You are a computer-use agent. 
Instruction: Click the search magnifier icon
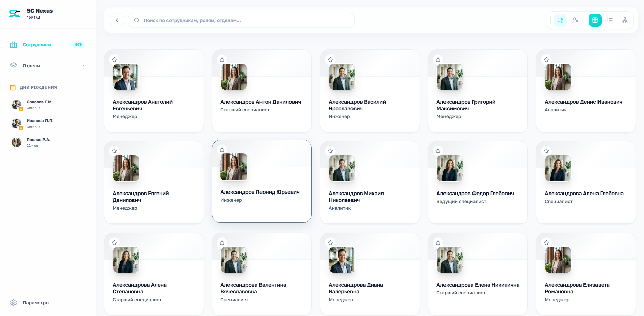click(x=136, y=20)
